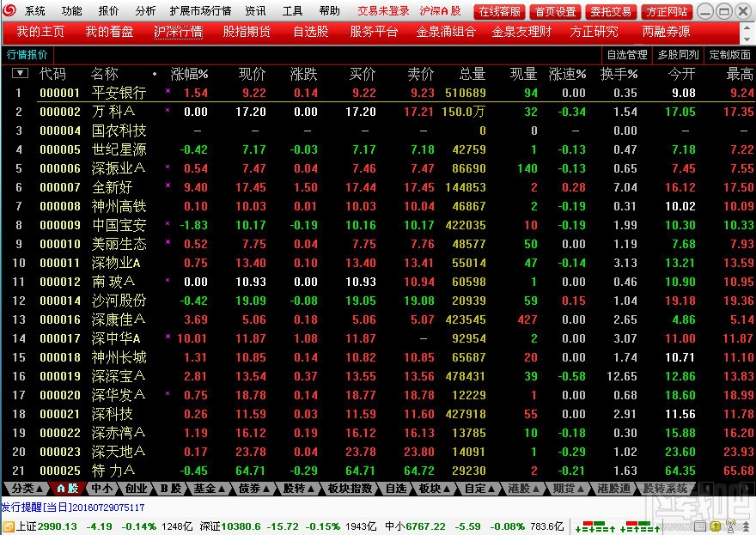Open 委托交易 order trading panel
Image resolution: width=756 pixels, height=535 pixels.
click(x=611, y=11)
